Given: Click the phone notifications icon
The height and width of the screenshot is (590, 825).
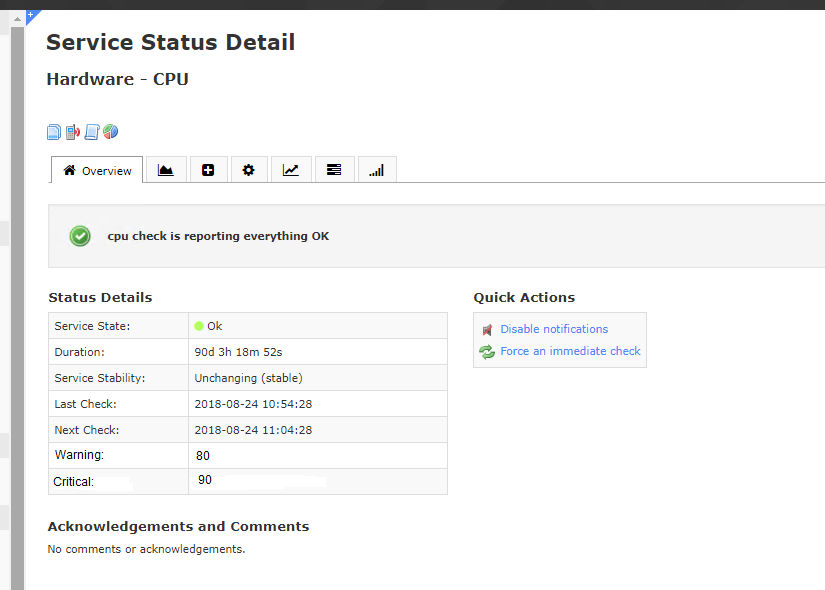Looking at the screenshot, I should click(x=73, y=132).
